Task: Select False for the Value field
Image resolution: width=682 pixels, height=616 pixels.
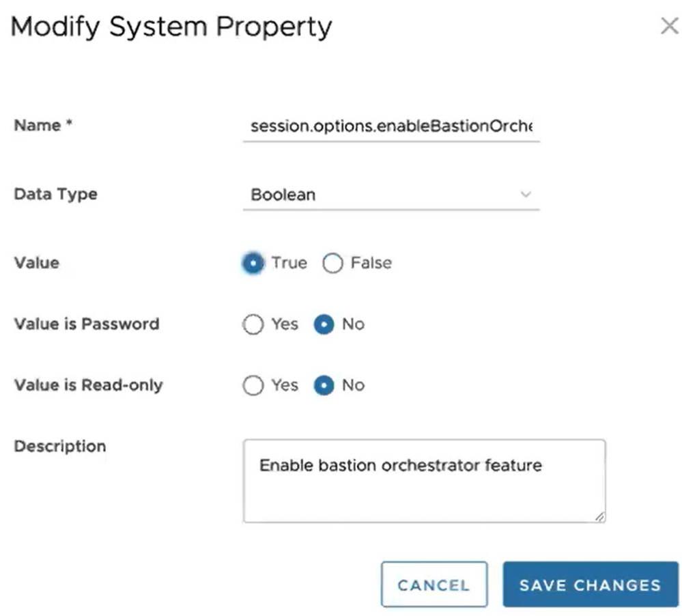Action: pos(333,263)
